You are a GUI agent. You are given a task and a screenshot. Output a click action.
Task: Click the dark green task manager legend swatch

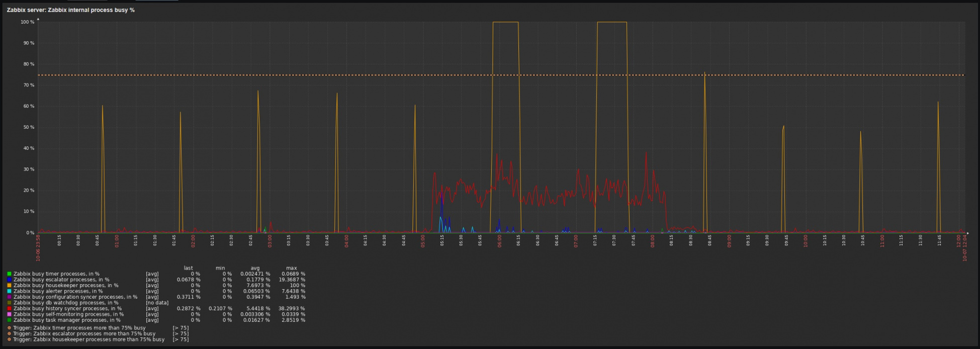click(9, 320)
